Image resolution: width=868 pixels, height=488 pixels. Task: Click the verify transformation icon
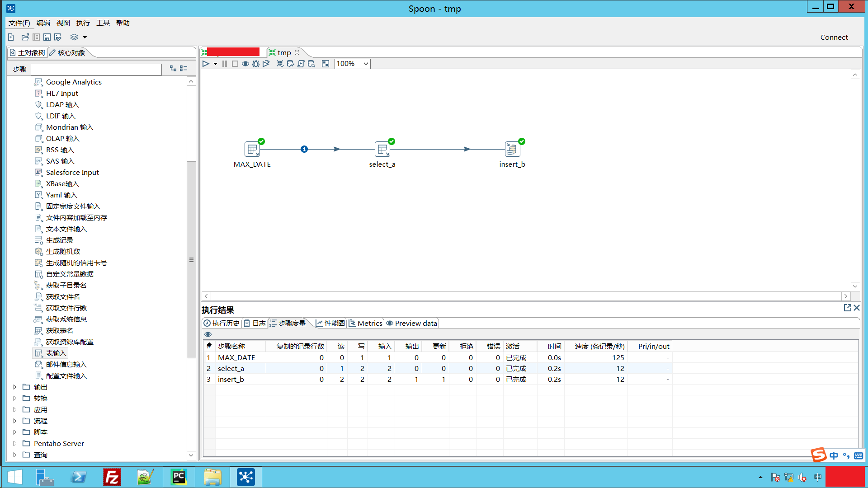(280, 64)
